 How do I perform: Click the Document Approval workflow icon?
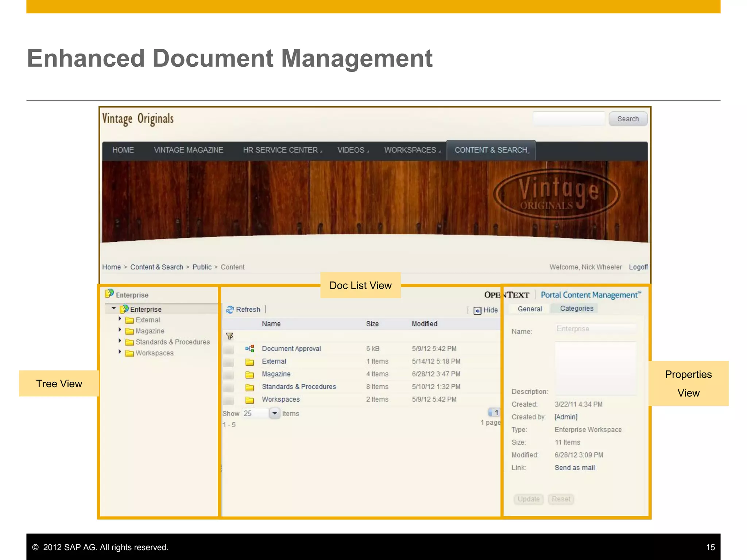(249, 349)
